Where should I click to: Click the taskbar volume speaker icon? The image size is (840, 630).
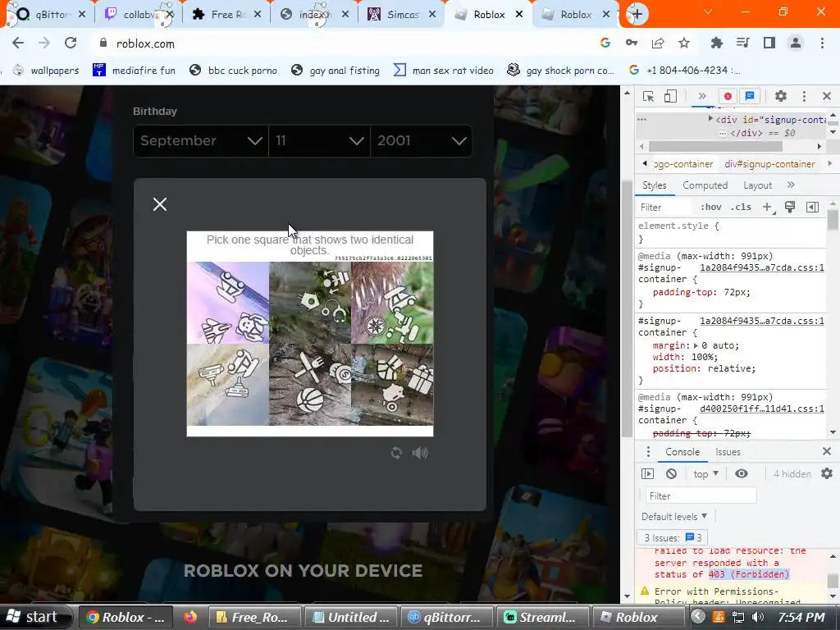click(757, 617)
